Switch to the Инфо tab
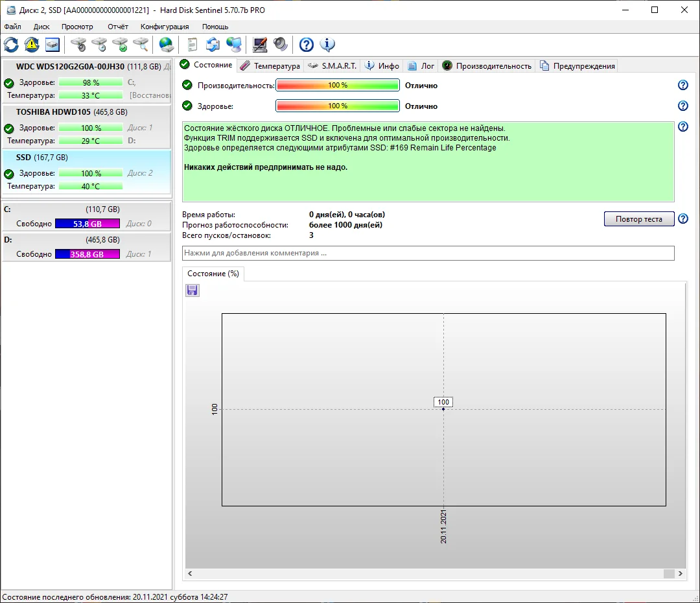 coord(382,66)
